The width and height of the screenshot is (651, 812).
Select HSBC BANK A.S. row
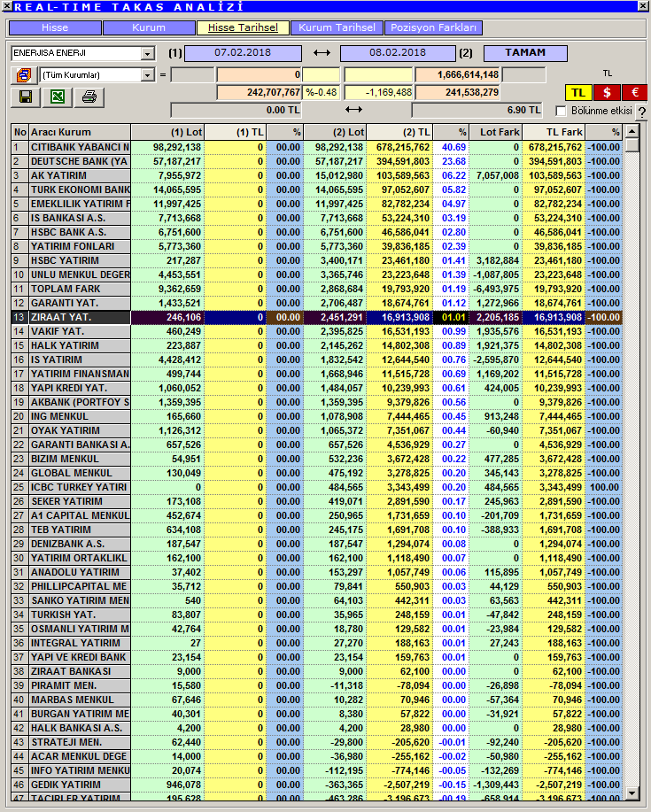coord(317,233)
